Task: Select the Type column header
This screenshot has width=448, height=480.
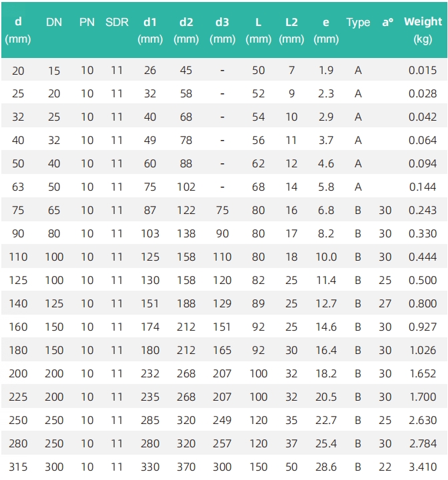Action: (358, 23)
